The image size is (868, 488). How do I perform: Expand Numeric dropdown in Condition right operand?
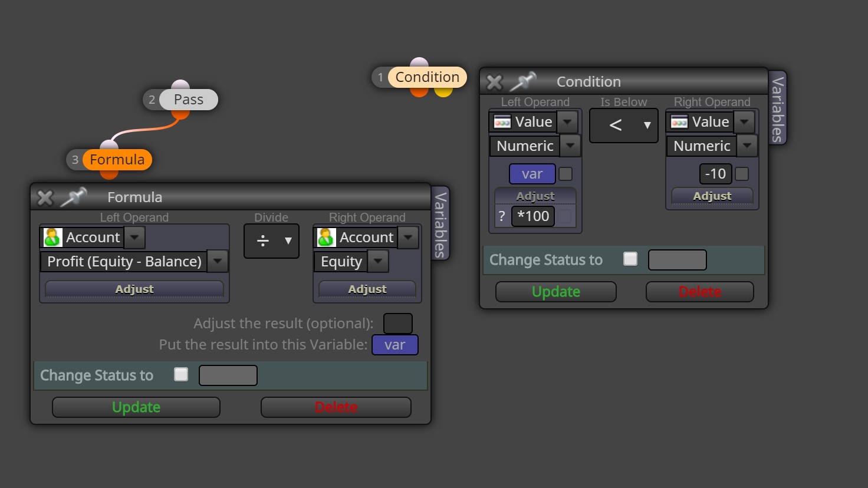coord(747,146)
